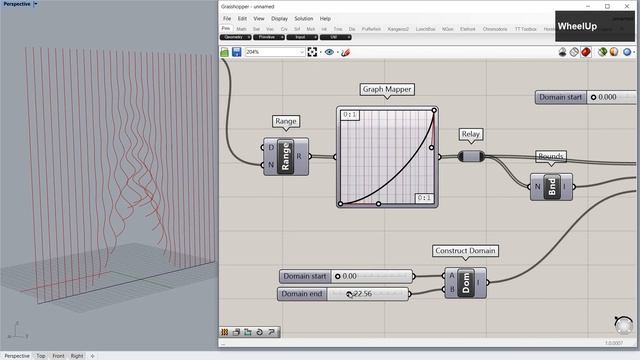Switch to the TT Toolbox tab
Viewport: 640px width, 360px height.
pos(526,29)
